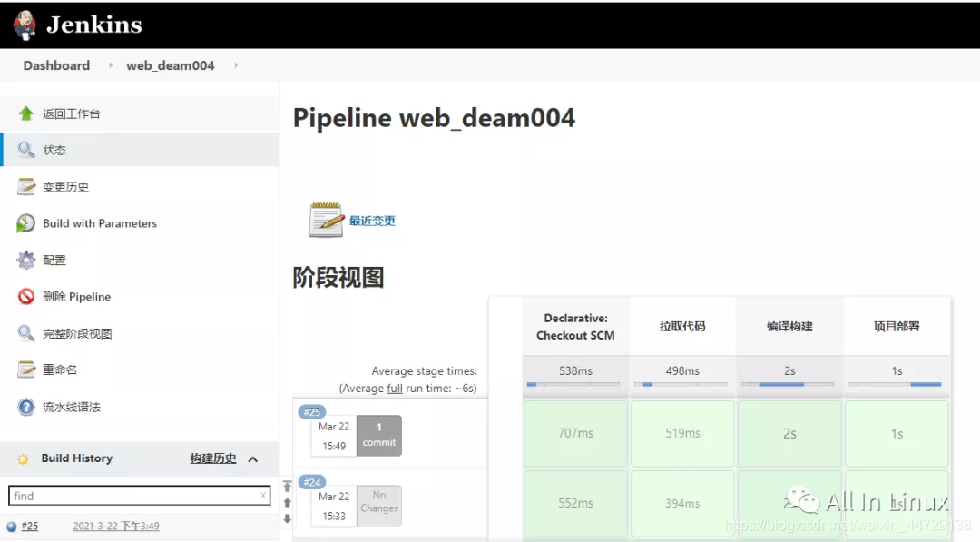Click 项目部署 stage header

[897, 326]
